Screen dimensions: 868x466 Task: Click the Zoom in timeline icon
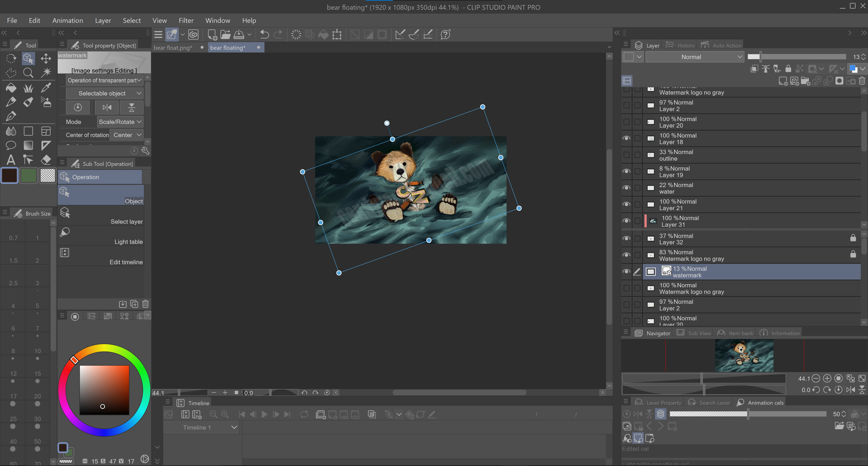tap(225, 414)
